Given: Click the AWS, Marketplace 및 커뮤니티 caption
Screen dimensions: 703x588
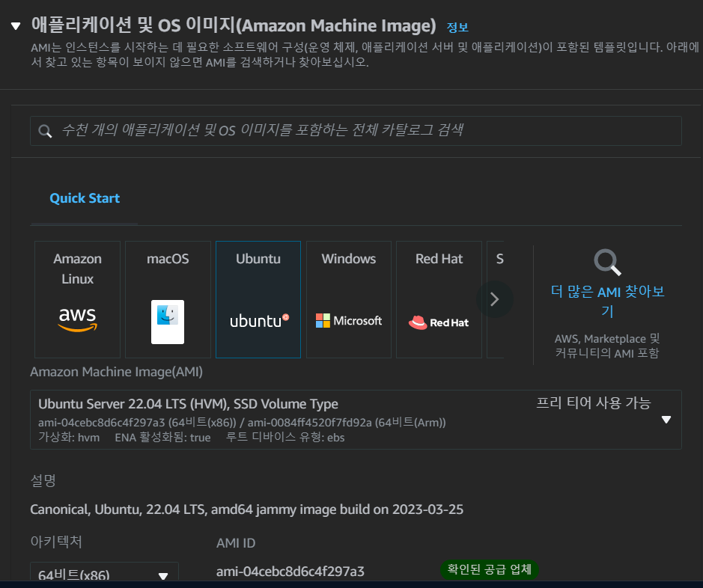Looking at the screenshot, I should (x=607, y=346).
